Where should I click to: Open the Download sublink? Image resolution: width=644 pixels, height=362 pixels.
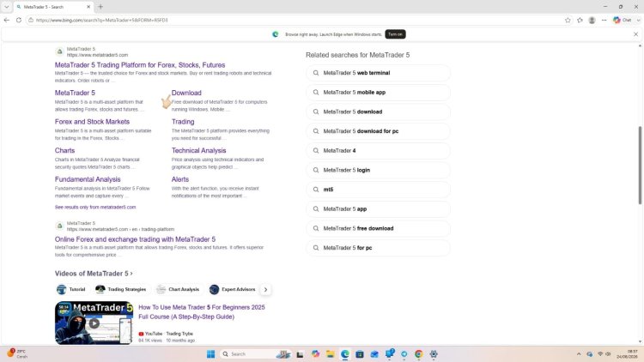pos(186,93)
